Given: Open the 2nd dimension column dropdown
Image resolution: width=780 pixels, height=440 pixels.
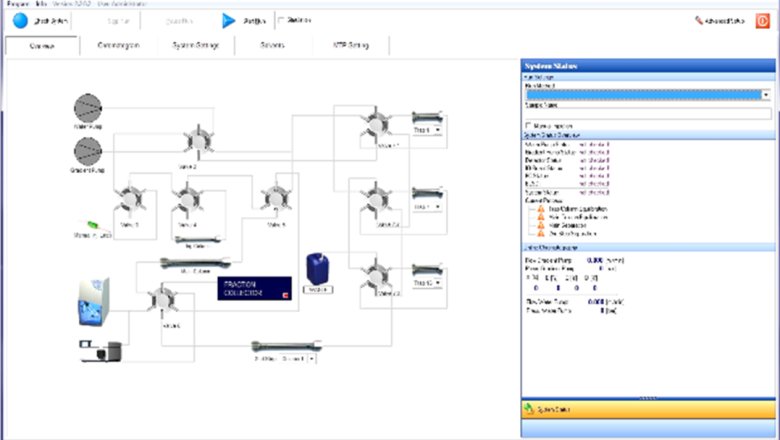Looking at the screenshot, I should coord(311,357).
